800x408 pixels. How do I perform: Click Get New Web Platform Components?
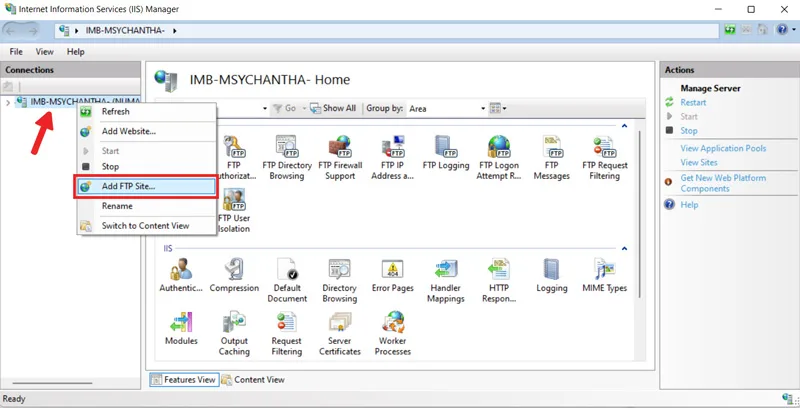[x=723, y=183]
